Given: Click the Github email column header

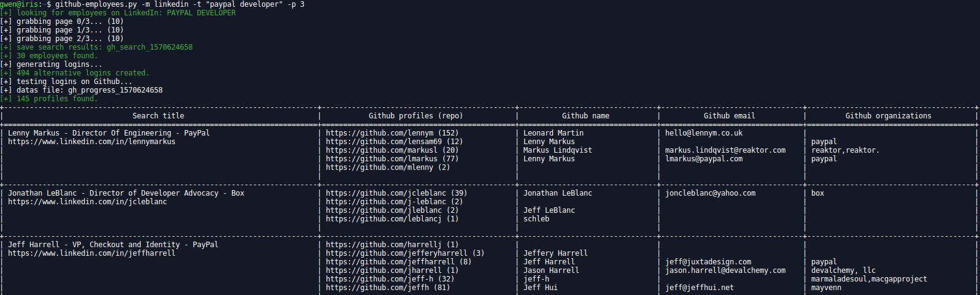Looking at the screenshot, I should [x=729, y=116].
